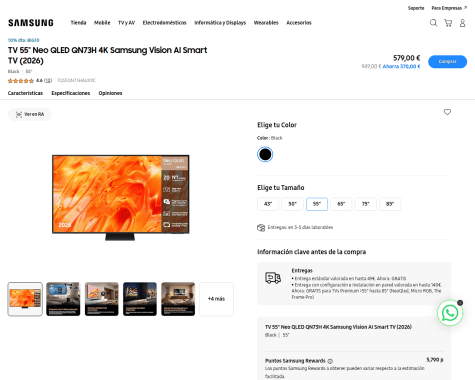Screen dimensions: 475x380
Task: Click the 5,790 p rewards value
Action: (435, 360)
